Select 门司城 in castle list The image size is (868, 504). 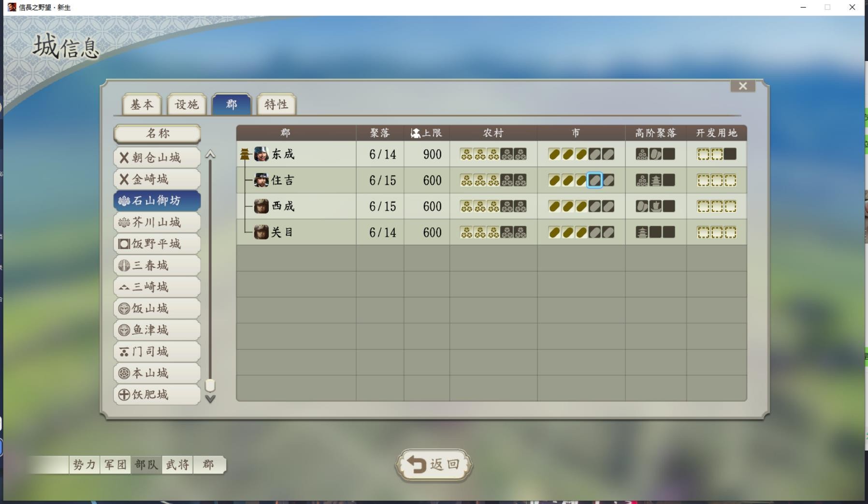click(x=158, y=352)
